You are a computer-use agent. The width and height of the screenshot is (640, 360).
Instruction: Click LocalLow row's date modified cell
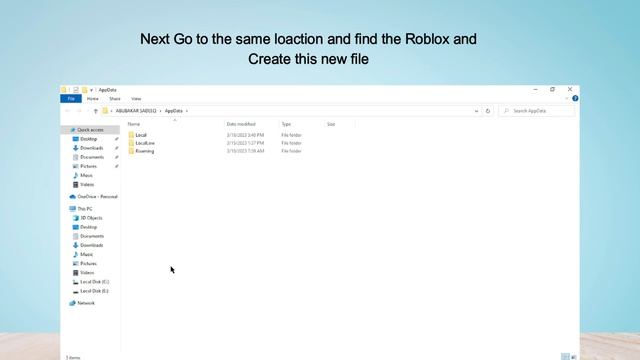click(245, 143)
